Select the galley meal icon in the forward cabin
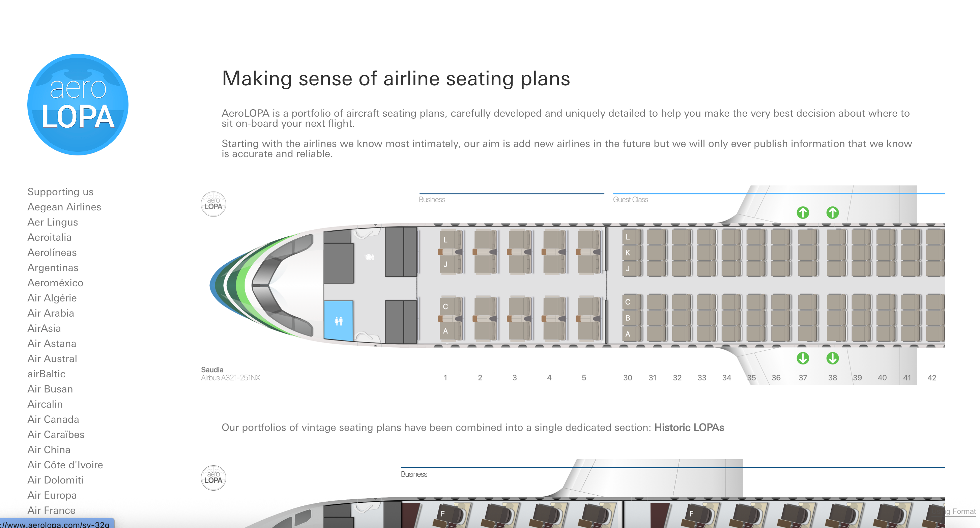This screenshot has height=528, width=980. (369, 258)
